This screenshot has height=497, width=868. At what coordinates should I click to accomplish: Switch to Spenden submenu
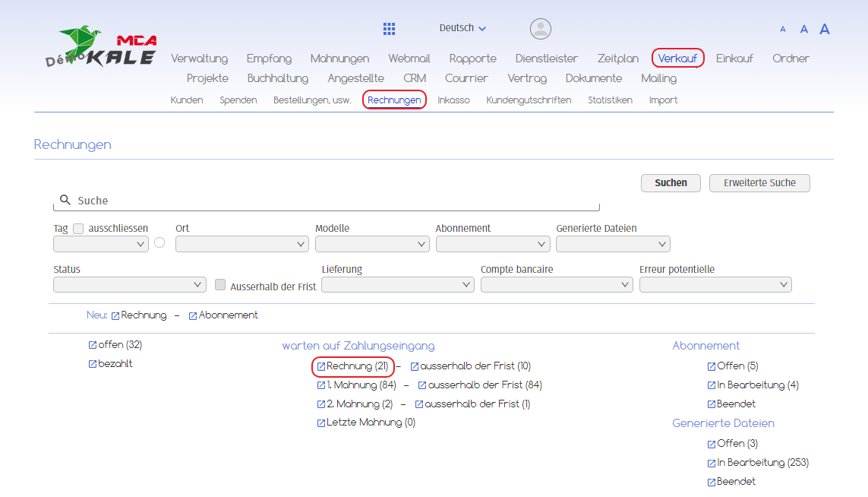238,100
